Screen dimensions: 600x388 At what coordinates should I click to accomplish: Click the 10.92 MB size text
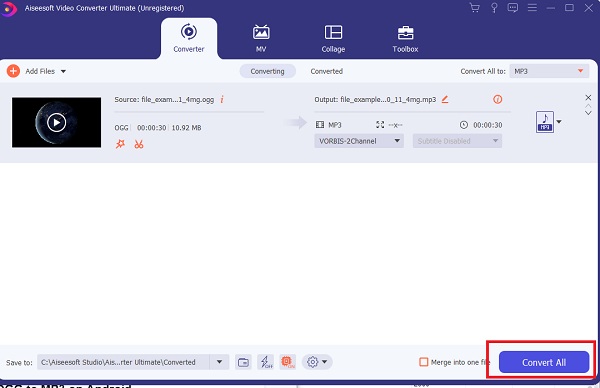(186, 128)
